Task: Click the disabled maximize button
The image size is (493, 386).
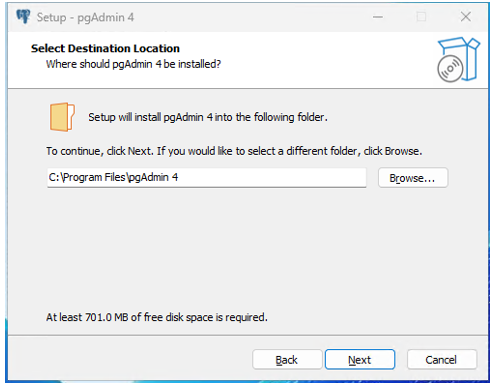Action: click(421, 17)
